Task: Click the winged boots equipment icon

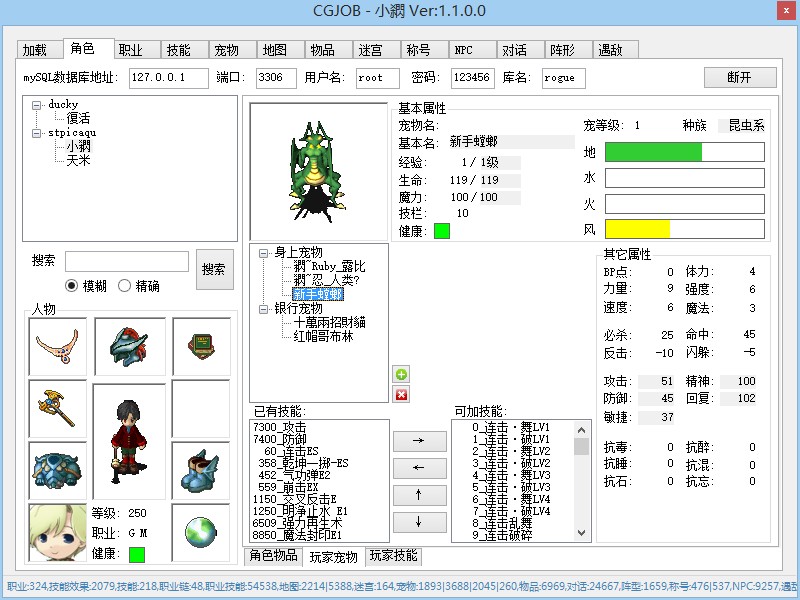Action: pos(201,470)
